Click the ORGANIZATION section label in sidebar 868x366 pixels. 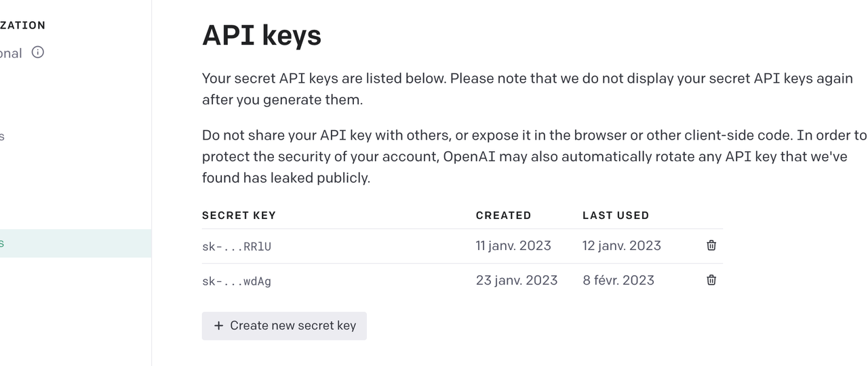point(23,25)
